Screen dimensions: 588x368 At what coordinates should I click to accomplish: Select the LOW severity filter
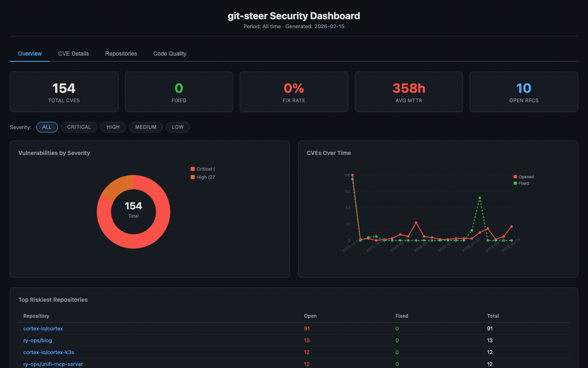(177, 127)
